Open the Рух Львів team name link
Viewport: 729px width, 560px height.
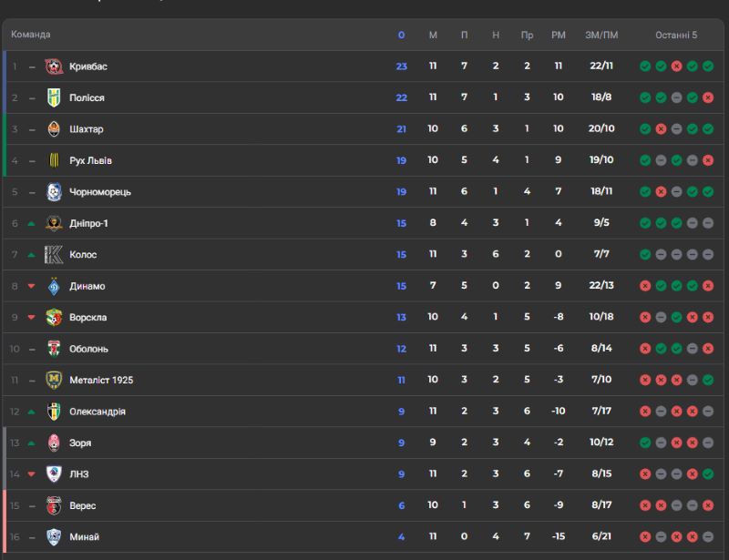pos(90,161)
